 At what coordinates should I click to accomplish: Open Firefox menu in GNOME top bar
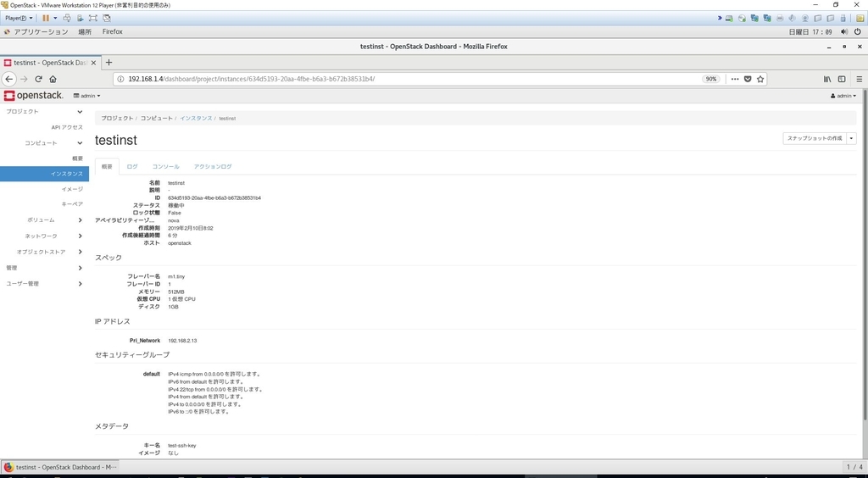113,32
